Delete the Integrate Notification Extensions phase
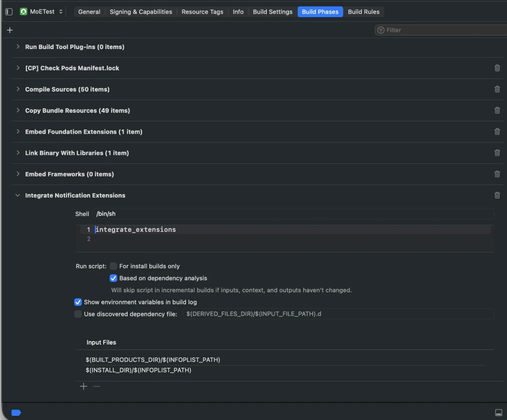The image size is (507, 420). (x=497, y=195)
